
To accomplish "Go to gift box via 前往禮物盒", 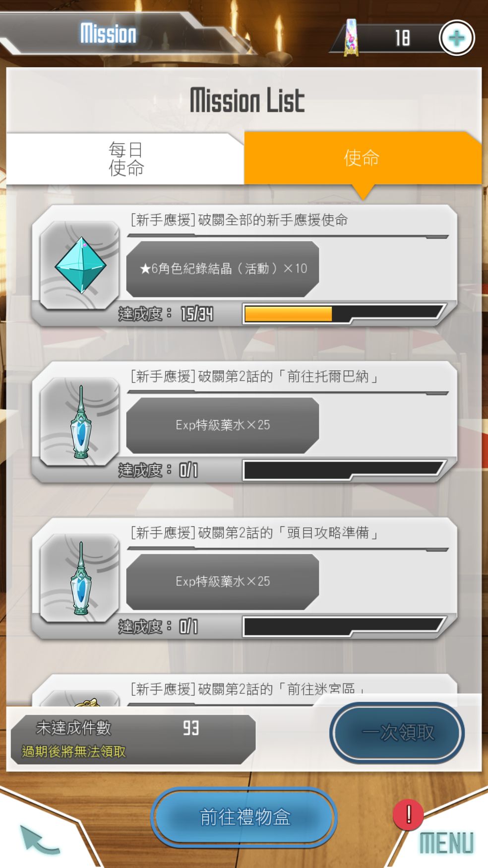I will [244, 817].
